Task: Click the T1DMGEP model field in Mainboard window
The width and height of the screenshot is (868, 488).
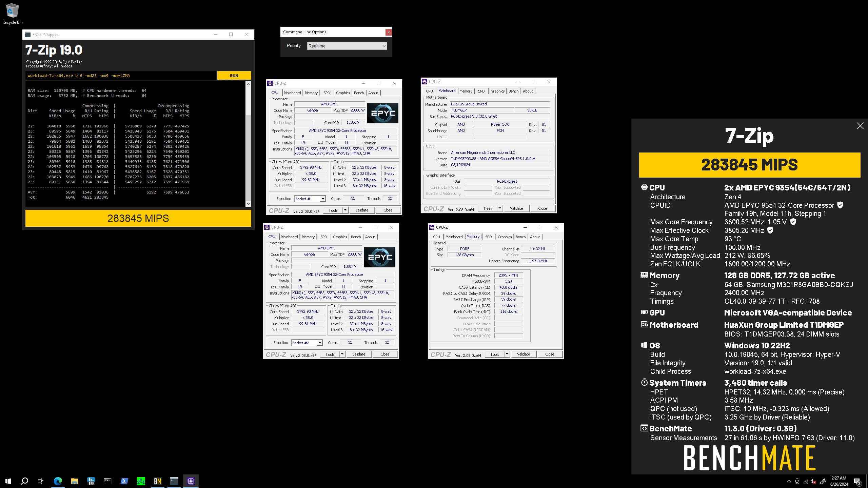Action: 481,110
